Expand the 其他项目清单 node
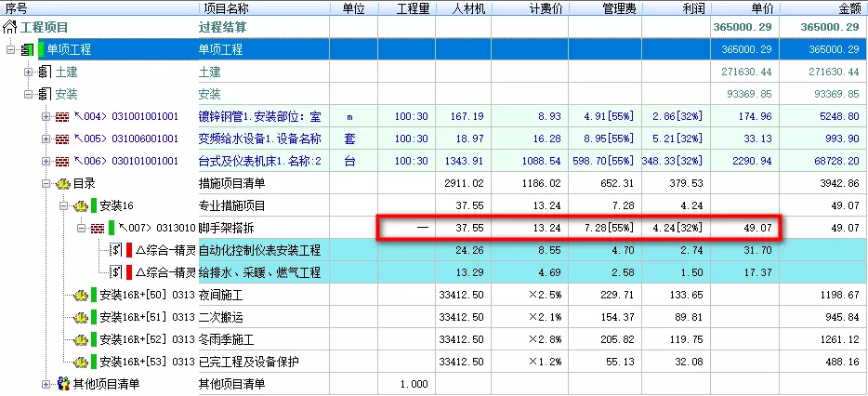The image size is (868, 396). pyautogui.click(x=46, y=384)
